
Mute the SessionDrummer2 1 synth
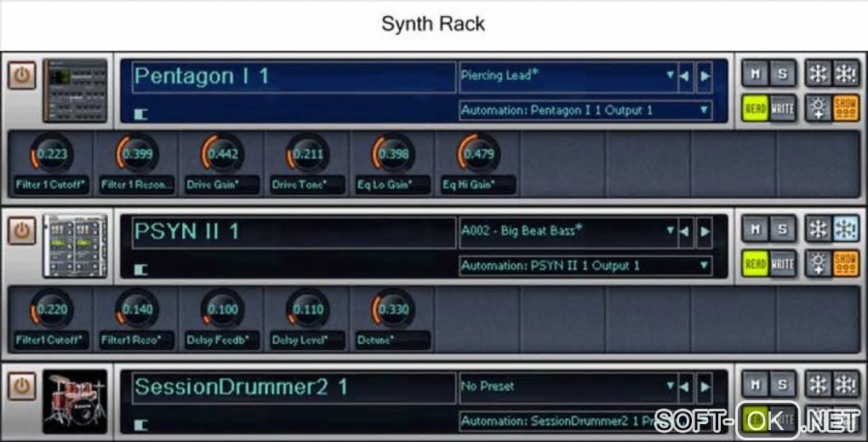pyautogui.click(x=755, y=384)
